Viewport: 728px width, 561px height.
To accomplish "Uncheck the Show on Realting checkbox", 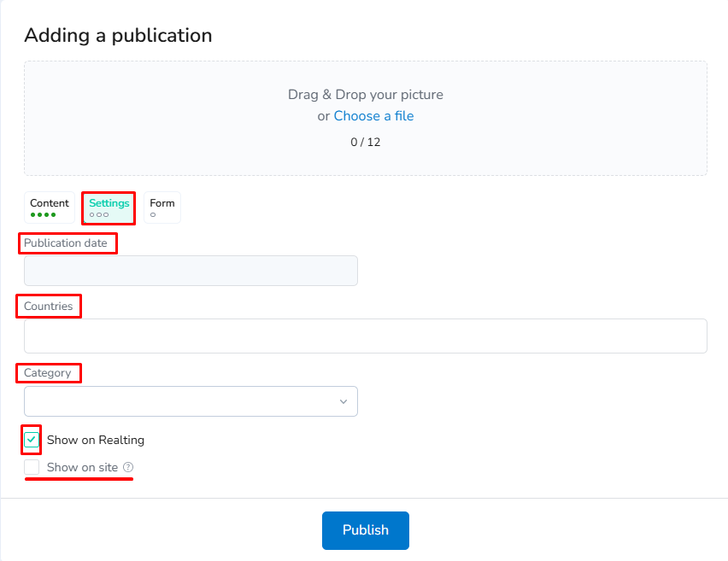I will (32, 440).
